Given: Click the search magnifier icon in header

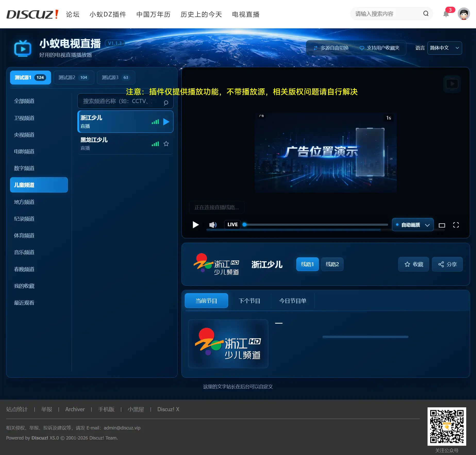Looking at the screenshot, I should (x=426, y=14).
